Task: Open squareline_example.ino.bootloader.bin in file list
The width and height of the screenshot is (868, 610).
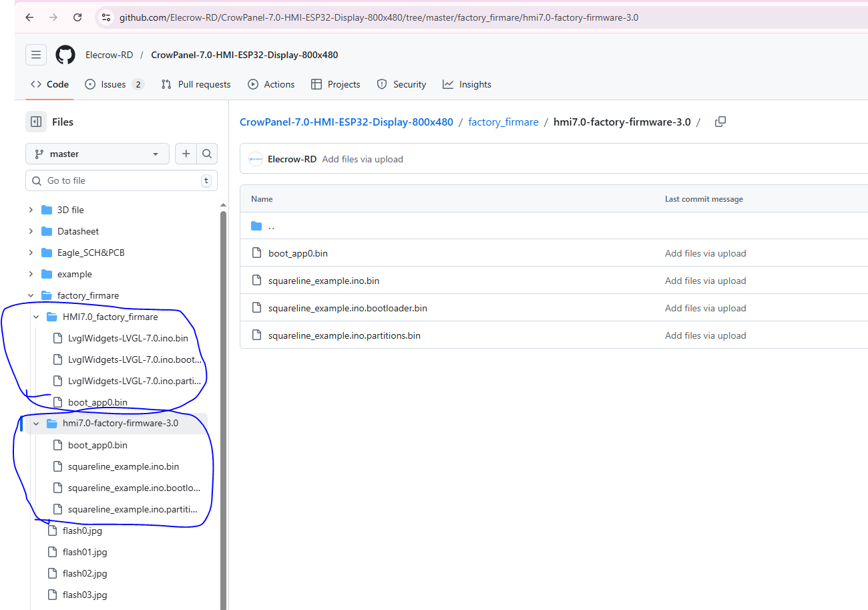Action: point(347,308)
